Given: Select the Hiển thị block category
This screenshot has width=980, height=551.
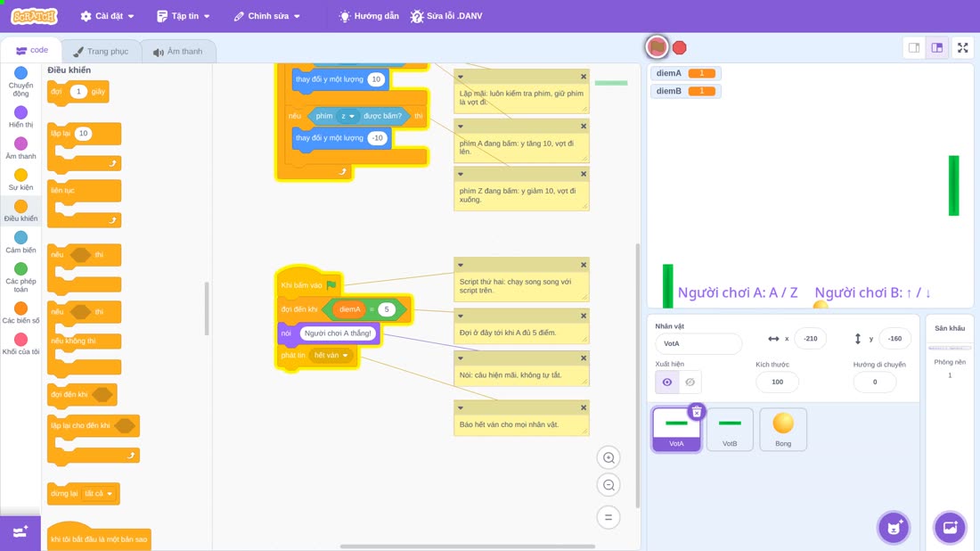Looking at the screenshot, I should point(20,117).
